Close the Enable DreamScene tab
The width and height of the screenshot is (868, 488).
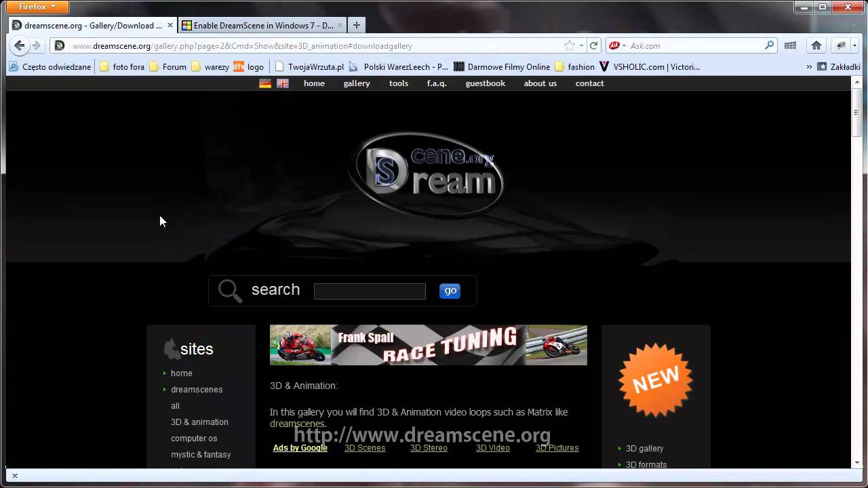(339, 26)
